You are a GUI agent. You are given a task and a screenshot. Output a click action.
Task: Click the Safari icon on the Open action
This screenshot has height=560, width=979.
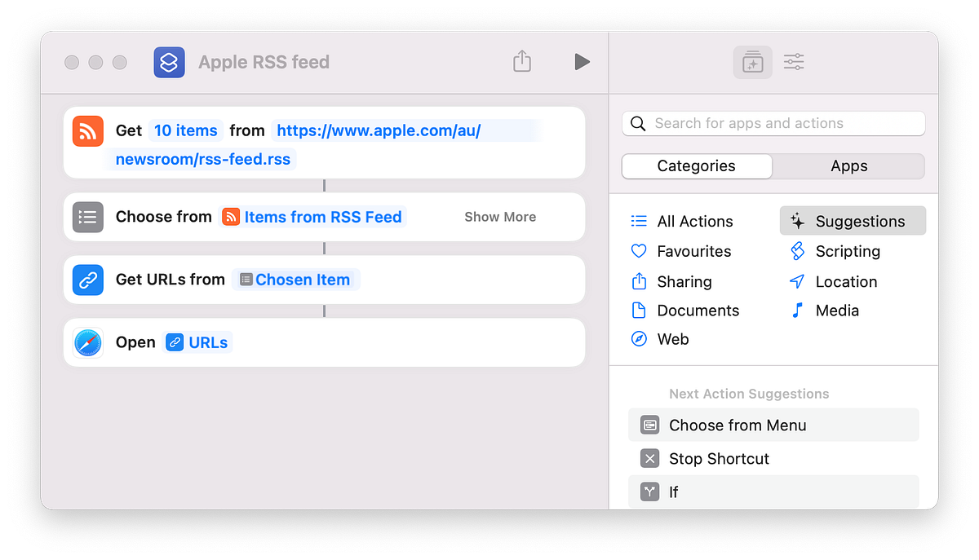[x=87, y=342]
